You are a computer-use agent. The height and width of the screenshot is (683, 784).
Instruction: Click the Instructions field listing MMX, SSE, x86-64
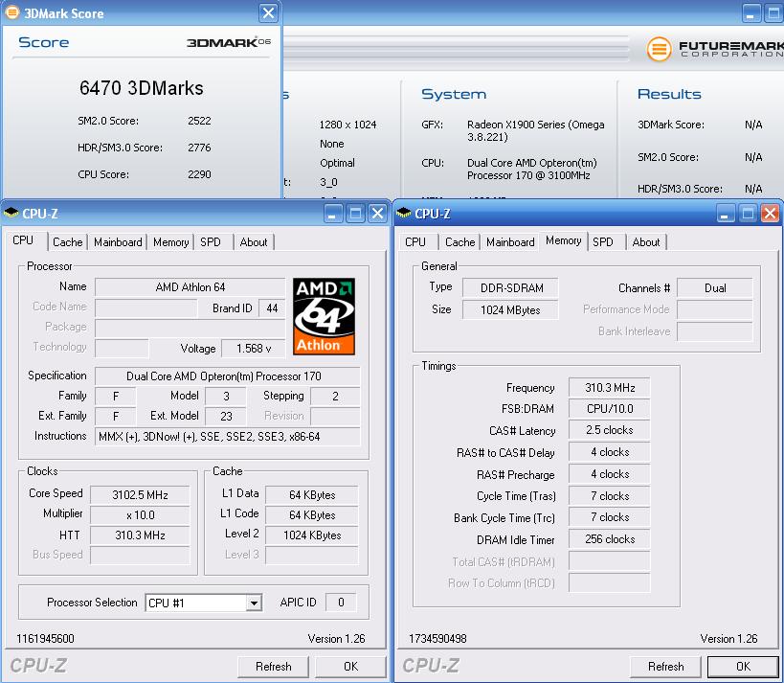tap(227, 436)
